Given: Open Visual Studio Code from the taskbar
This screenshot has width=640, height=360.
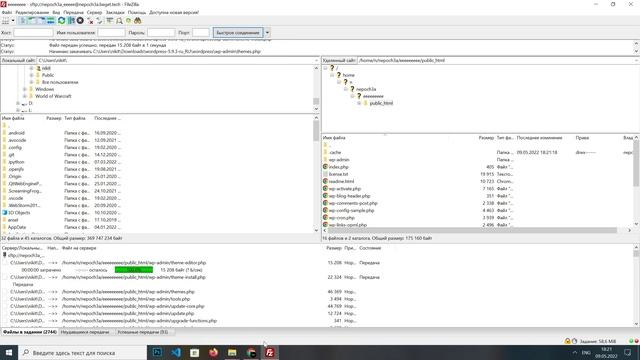Looking at the screenshot, I should [x=176, y=353].
